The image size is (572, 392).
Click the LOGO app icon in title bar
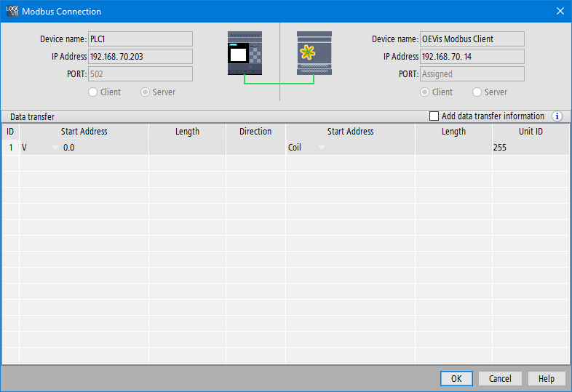click(12, 11)
